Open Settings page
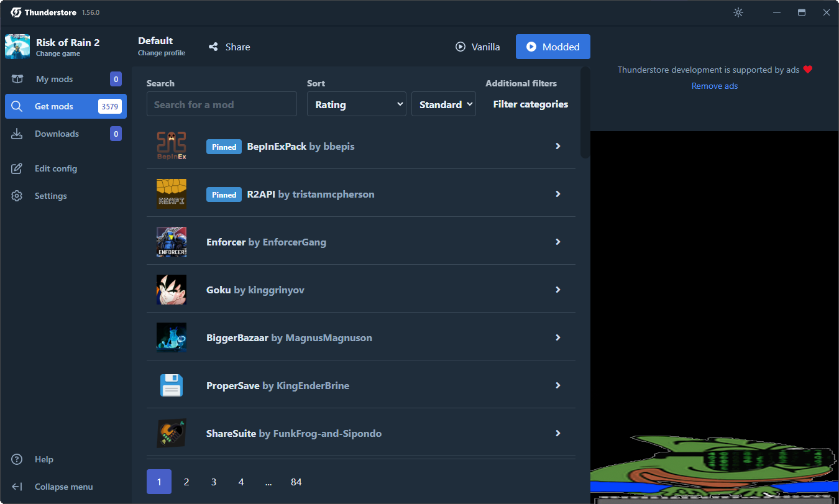 (x=66, y=196)
